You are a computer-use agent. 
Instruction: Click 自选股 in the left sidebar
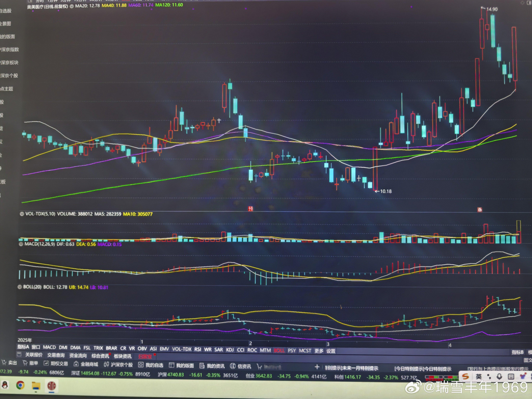6,11
